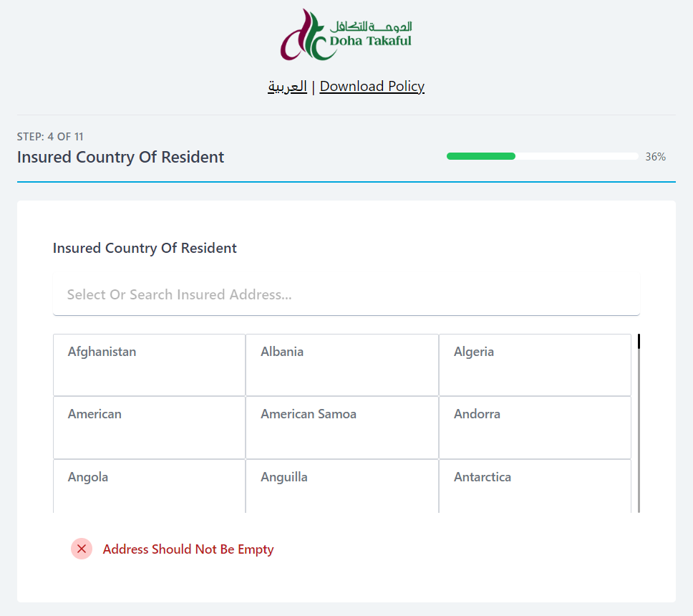693x616 pixels.
Task: Pick Angola from the list
Action: (x=150, y=486)
